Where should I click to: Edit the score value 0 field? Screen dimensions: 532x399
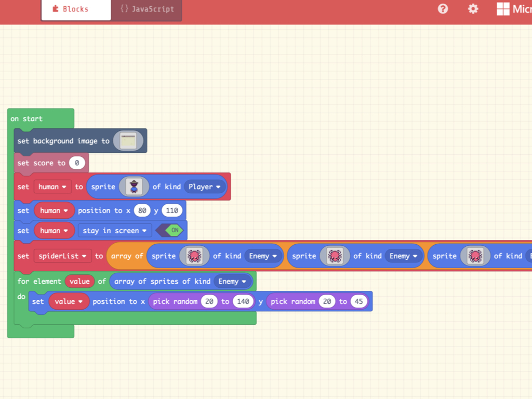[77, 163]
